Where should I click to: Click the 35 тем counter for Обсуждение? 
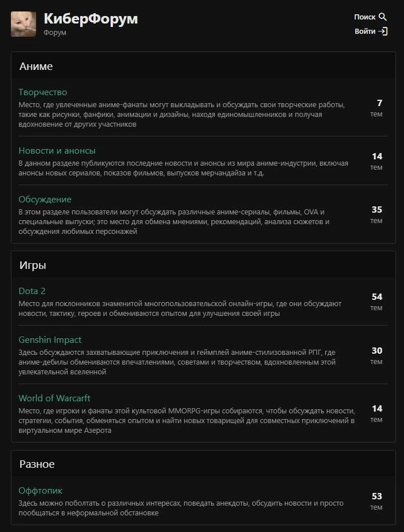click(376, 214)
